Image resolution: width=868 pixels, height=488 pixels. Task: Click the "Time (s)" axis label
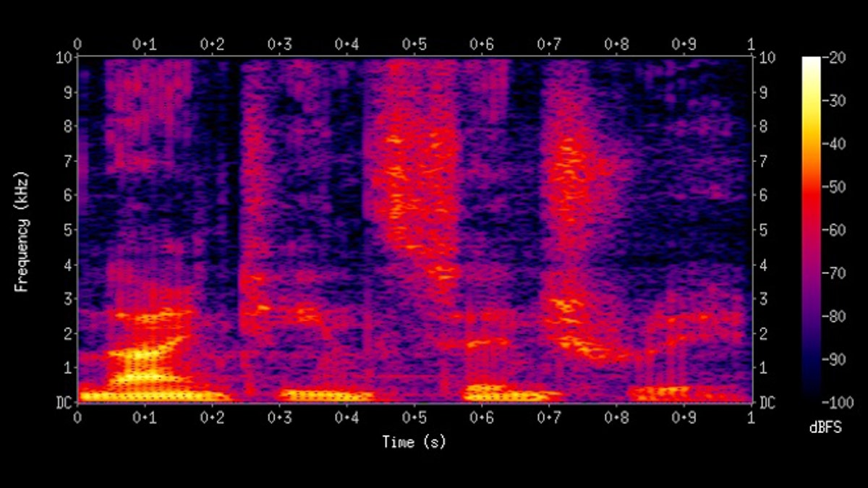[414, 442]
